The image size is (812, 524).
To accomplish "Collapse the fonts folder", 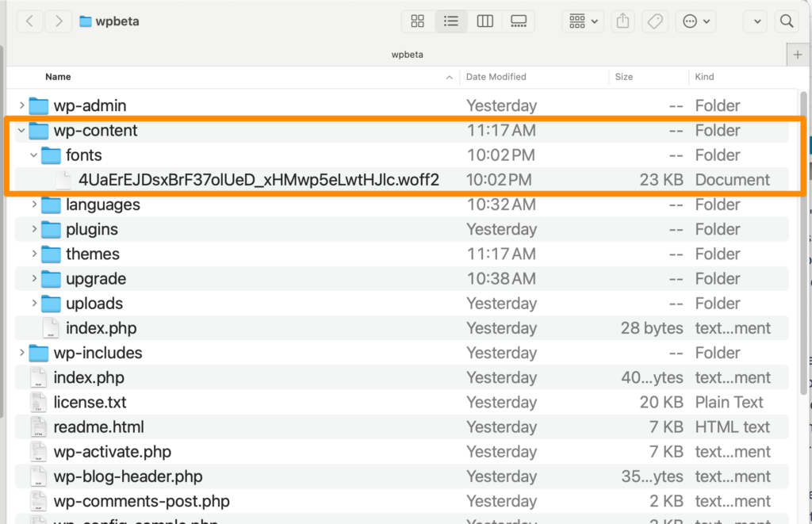I will [x=33, y=155].
